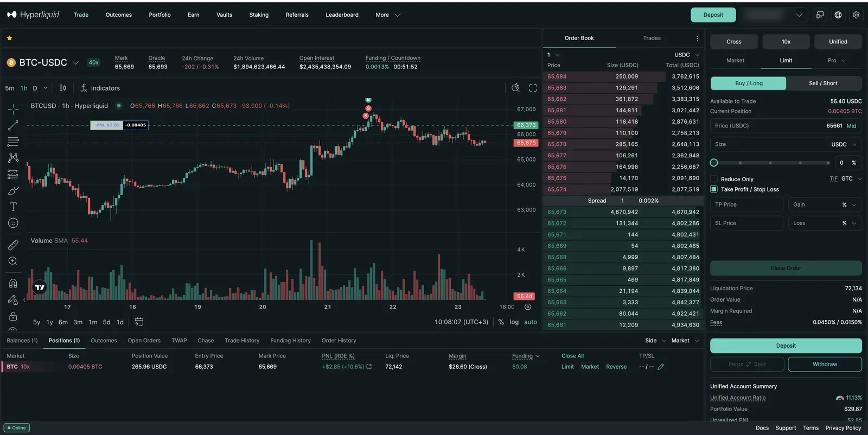Activate the chart zoom-in tool
This screenshot has height=435, width=868.
[13, 261]
